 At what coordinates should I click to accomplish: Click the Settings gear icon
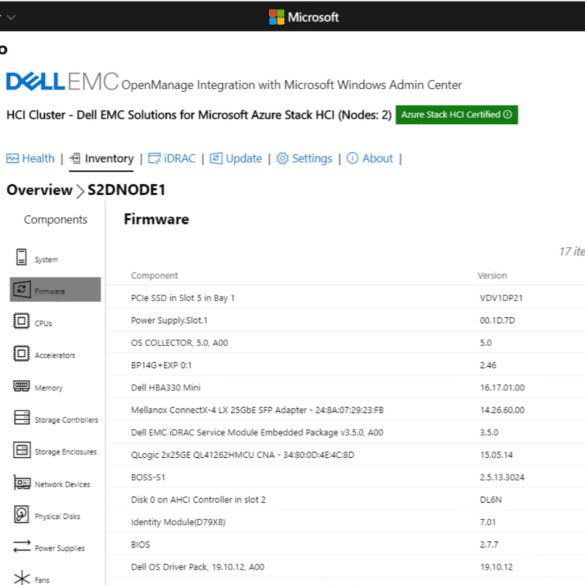[x=282, y=159]
